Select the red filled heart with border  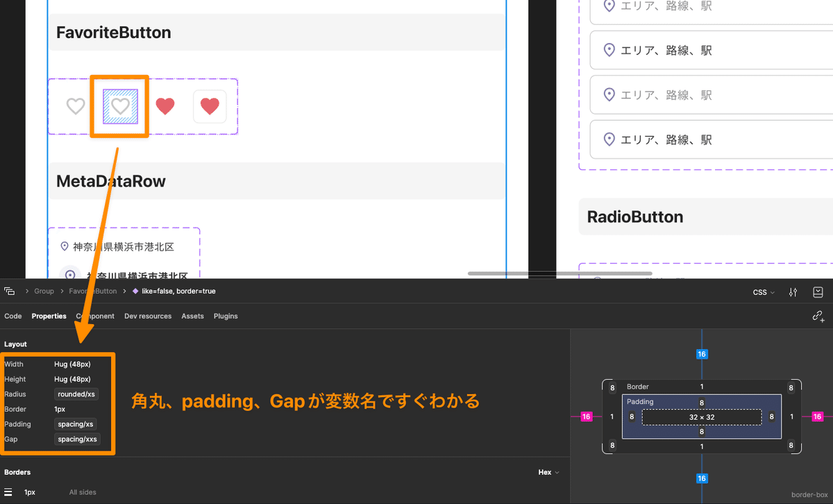pos(210,106)
